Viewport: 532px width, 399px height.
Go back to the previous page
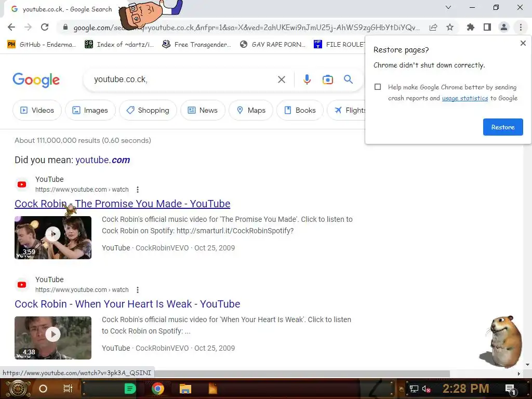tap(11, 27)
